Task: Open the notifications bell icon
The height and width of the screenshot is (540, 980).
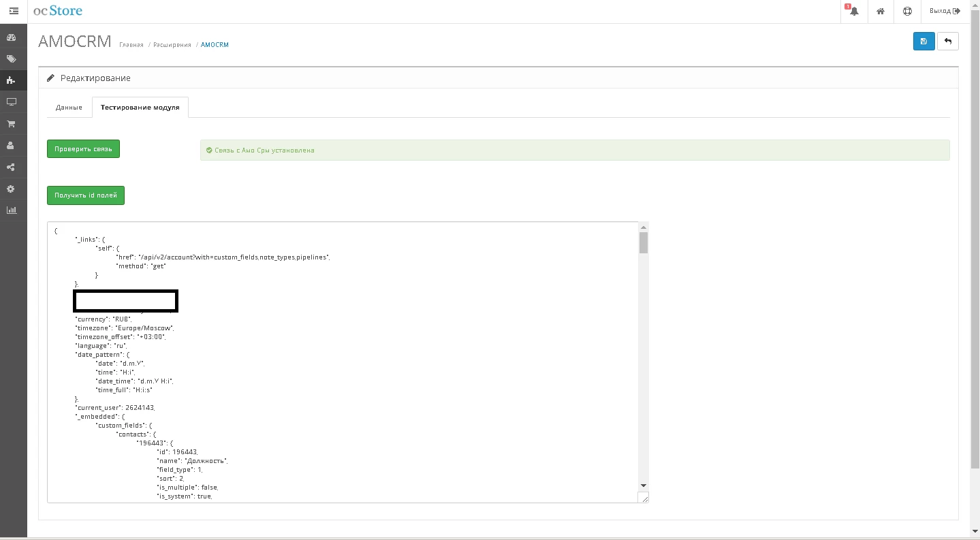Action: (853, 11)
